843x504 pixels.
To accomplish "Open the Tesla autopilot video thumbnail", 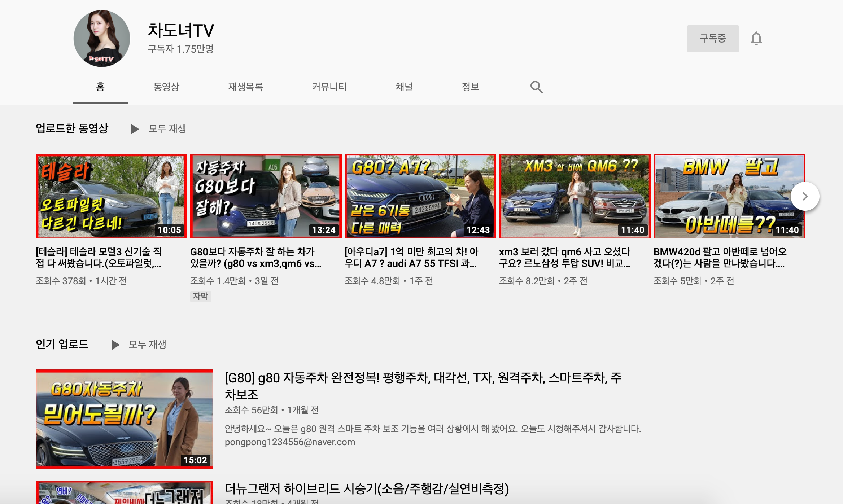I will pos(111,196).
